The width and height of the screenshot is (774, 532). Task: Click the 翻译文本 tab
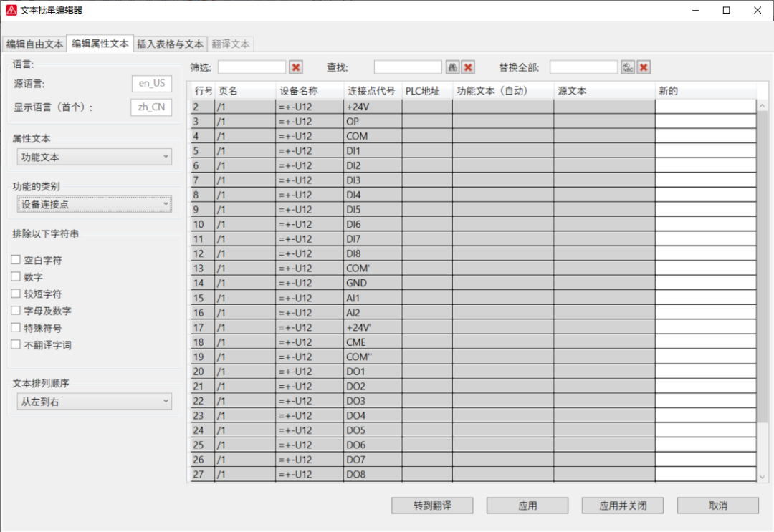coord(231,44)
